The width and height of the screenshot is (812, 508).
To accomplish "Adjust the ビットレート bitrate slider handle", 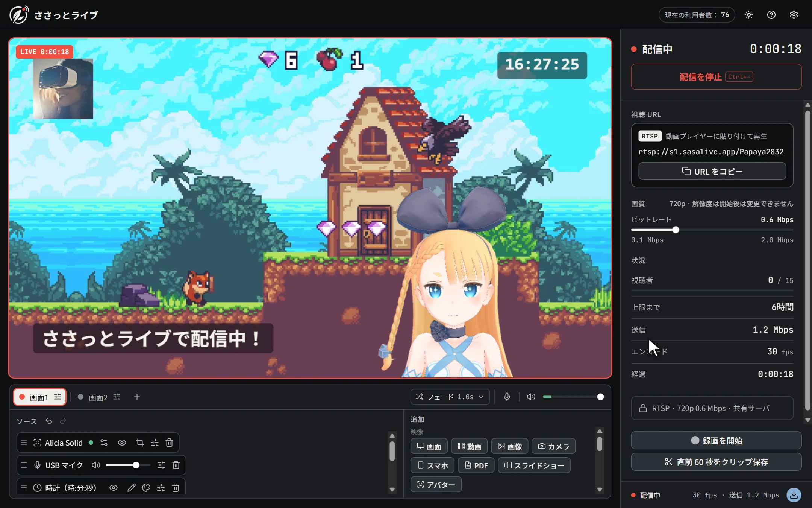I will pyautogui.click(x=676, y=230).
